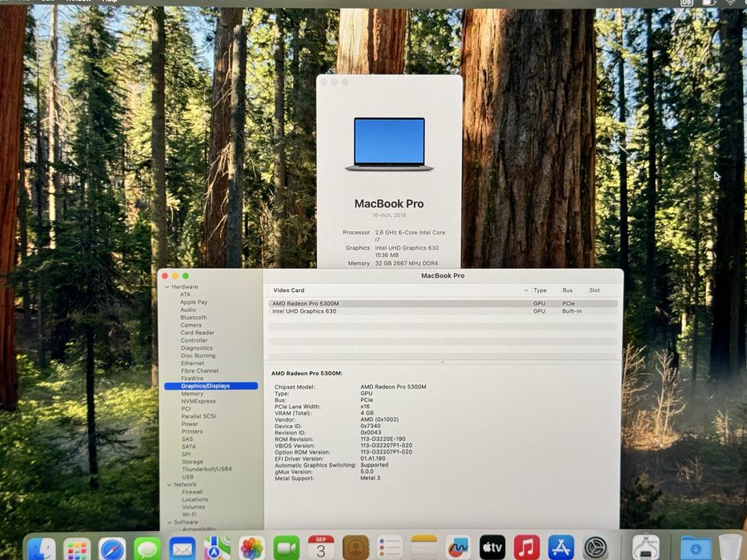Open Finder from the dock
The width and height of the screenshot is (747, 560).
coord(42,549)
